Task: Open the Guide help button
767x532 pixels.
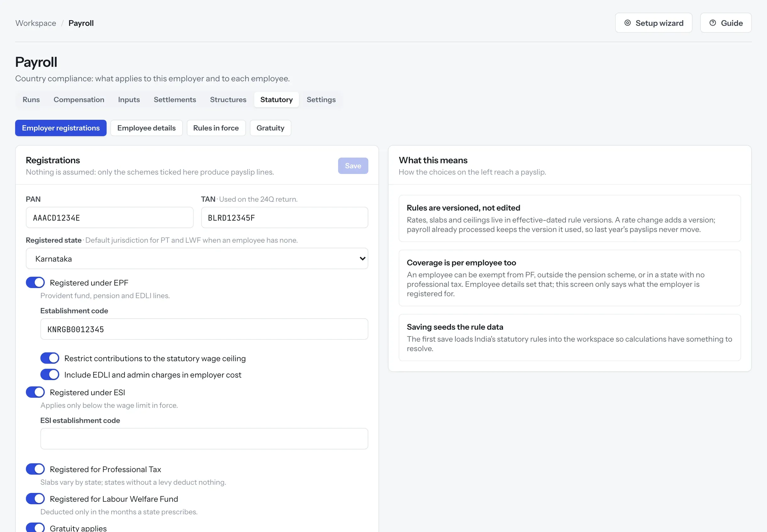Action: [x=726, y=23]
